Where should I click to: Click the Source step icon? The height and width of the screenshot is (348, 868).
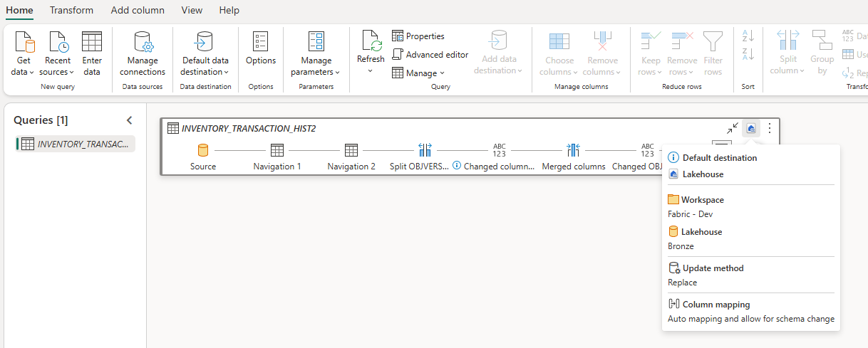(203, 150)
